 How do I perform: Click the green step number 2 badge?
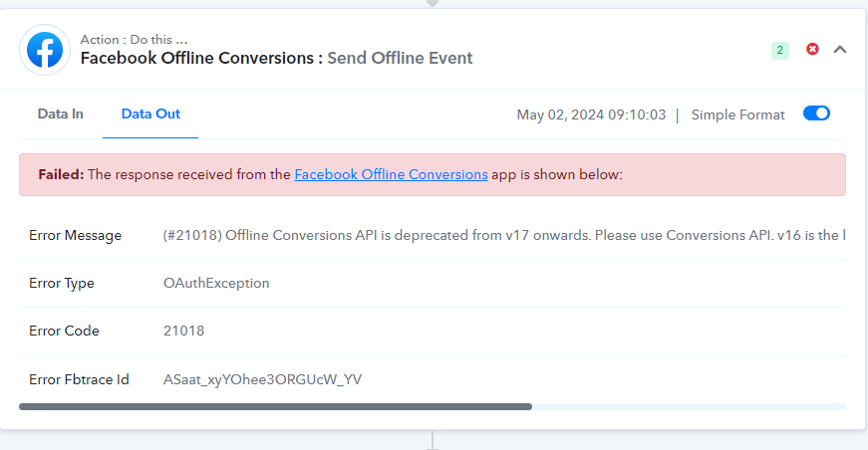[780, 51]
